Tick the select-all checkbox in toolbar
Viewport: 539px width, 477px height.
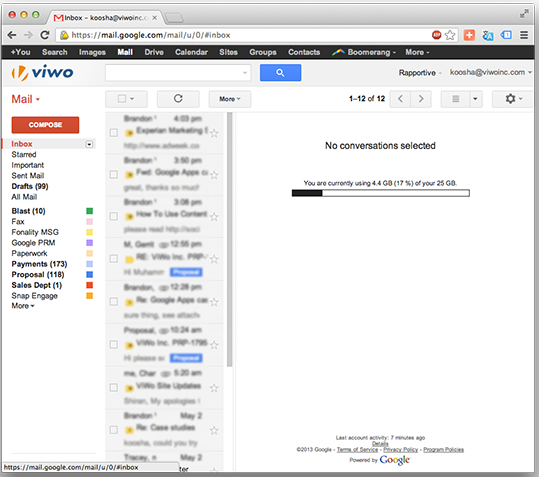tap(122, 99)
